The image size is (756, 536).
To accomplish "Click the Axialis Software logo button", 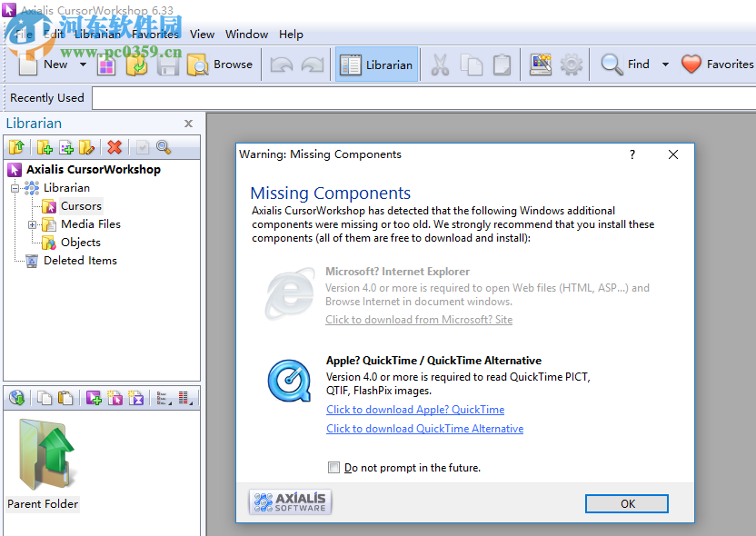I will pos(290,502).
